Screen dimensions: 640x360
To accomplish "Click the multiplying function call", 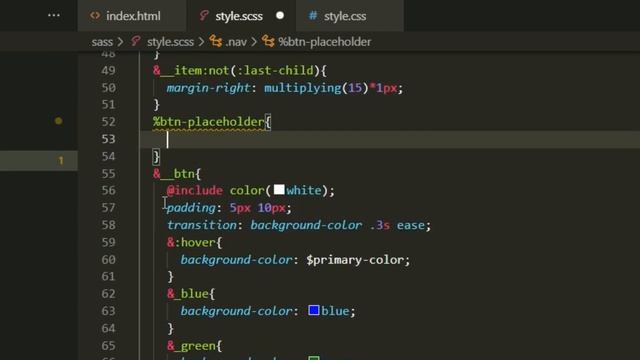I will tap(302, 88).
